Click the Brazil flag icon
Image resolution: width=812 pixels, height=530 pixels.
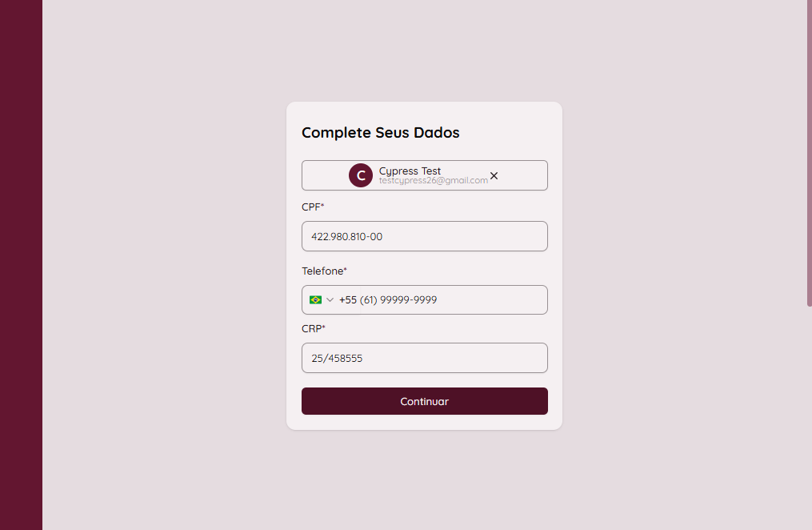[x=315, y=299]
